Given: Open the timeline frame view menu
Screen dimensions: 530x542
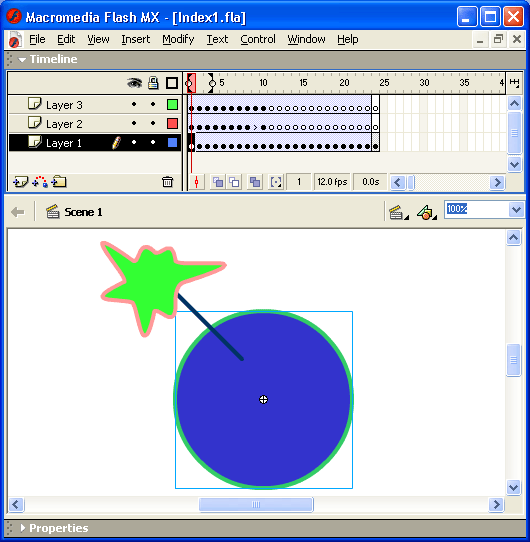Looking at the screenshot, I should coord(514,83).
